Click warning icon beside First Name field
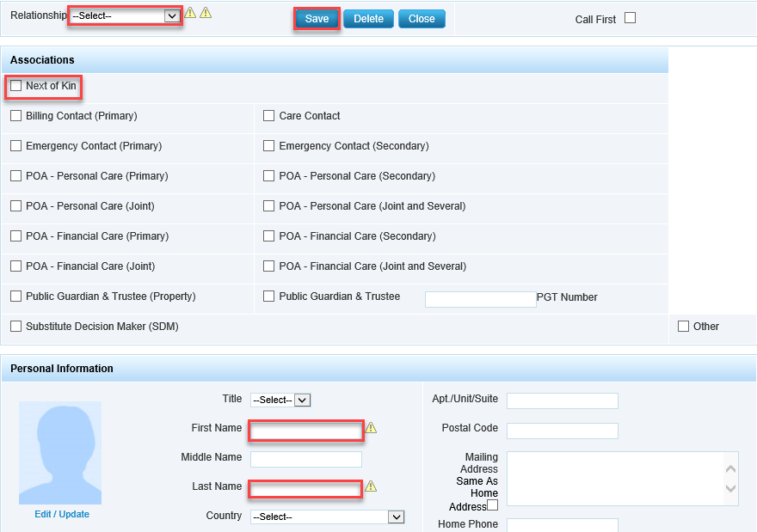 pyautogui.click(x=371, y=428)
